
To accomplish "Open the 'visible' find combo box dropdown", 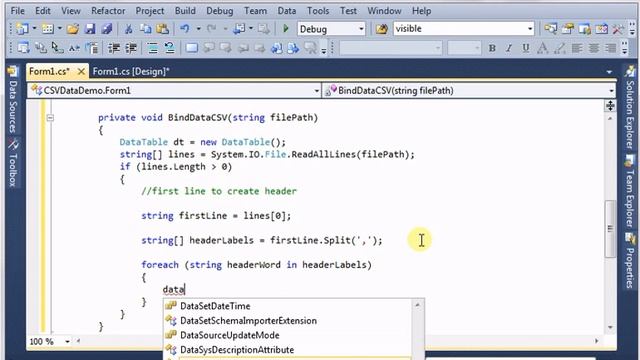I will 530,29.
